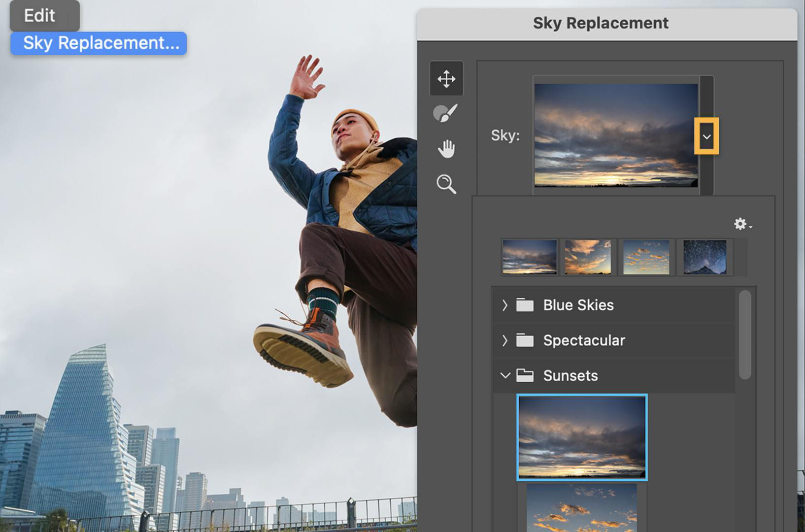Click the Blue Skies folder icon
The height and width of the screenshot is (532, 805).
click(x=525, y=305)
